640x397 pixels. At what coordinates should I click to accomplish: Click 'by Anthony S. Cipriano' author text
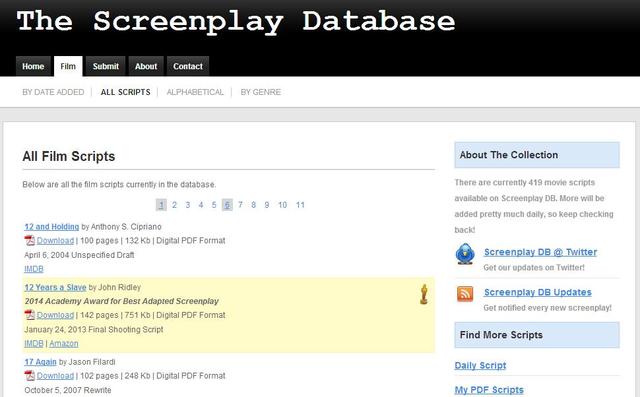coord(122,227)
